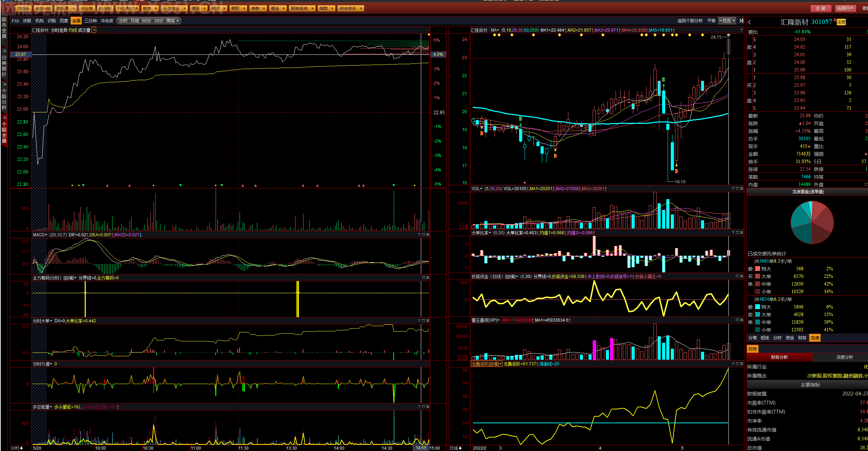Open the 创业板 board list
The height and width of the screenshot is (451, 868).
click(87, 8)
